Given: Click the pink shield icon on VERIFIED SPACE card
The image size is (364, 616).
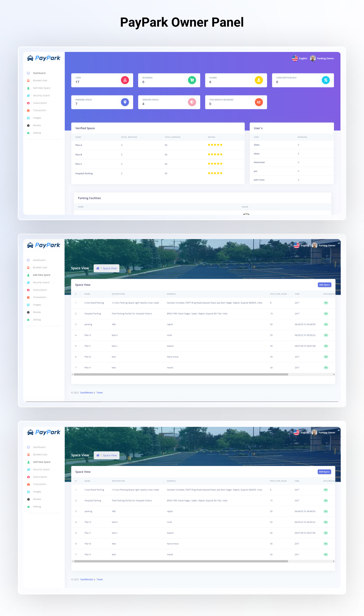Looking at the screenshot, I should pyautogui.click(x=192, y=102).
